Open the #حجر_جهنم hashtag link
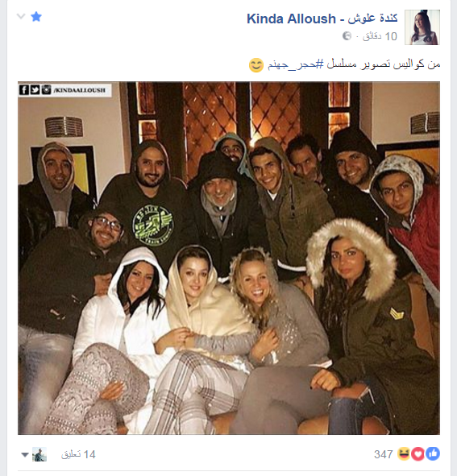 pyautogui.click(x=295, y=64)
